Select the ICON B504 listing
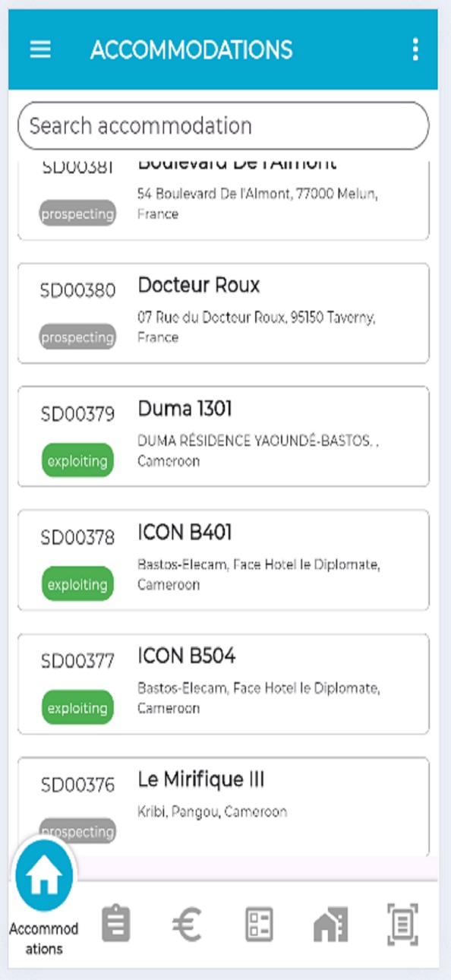Viewport: 451px width, 980px height. [x=223, y=684]
